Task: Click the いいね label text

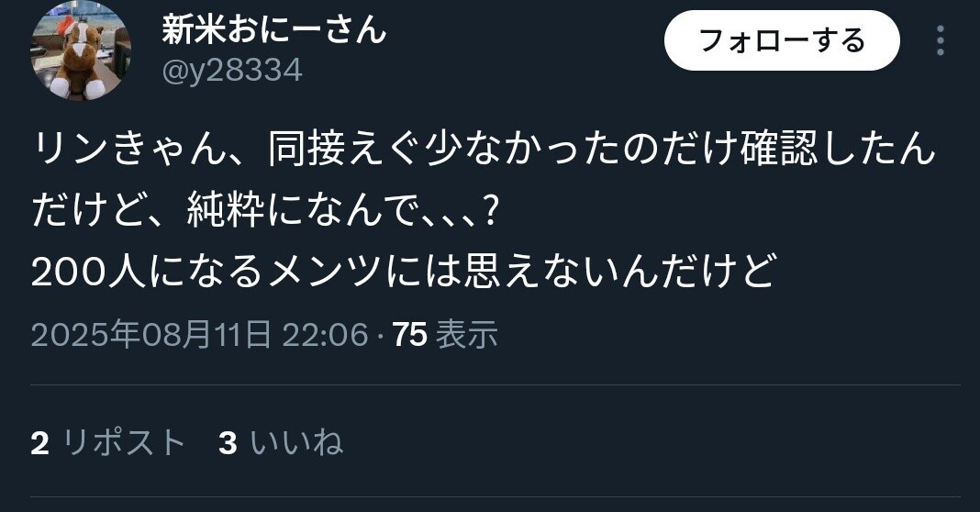Action: 297,442
